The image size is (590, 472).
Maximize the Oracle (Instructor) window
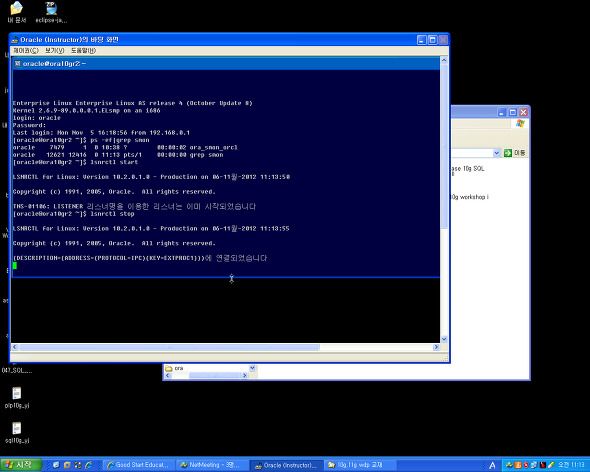[x=433, y=40]
